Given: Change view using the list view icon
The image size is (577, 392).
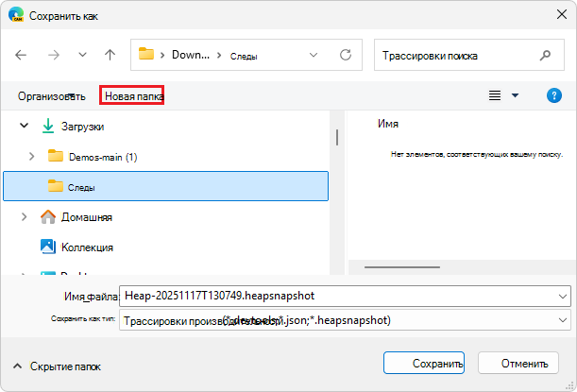Looking at the screenshot, I should pyautogui.click(x=495, y=95).
